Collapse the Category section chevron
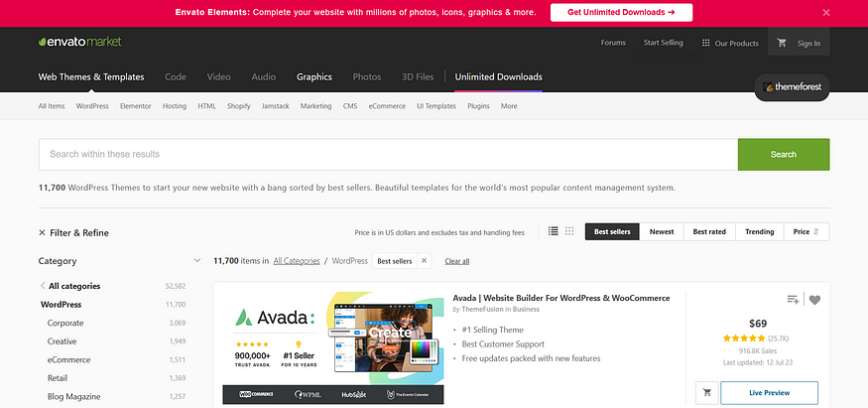This screenshot has height=408, width=868. click(x=196, y=260)
